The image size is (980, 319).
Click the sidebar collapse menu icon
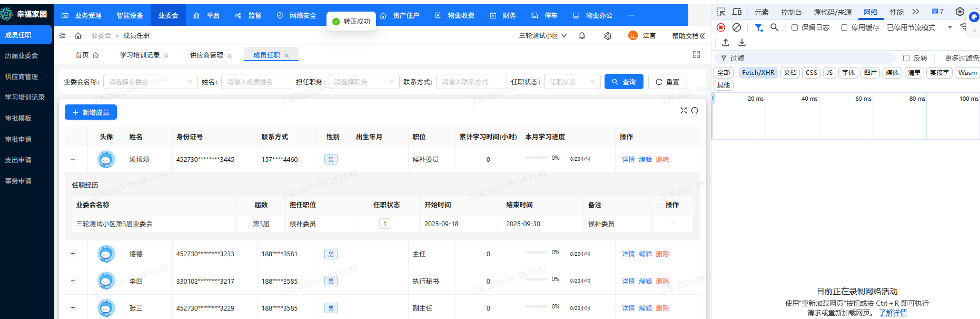click(62, 36)
